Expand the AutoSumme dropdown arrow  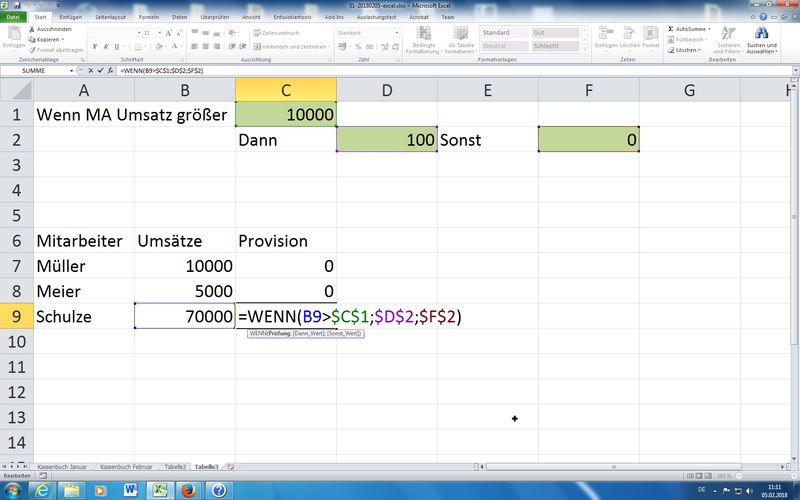point(708,30)
